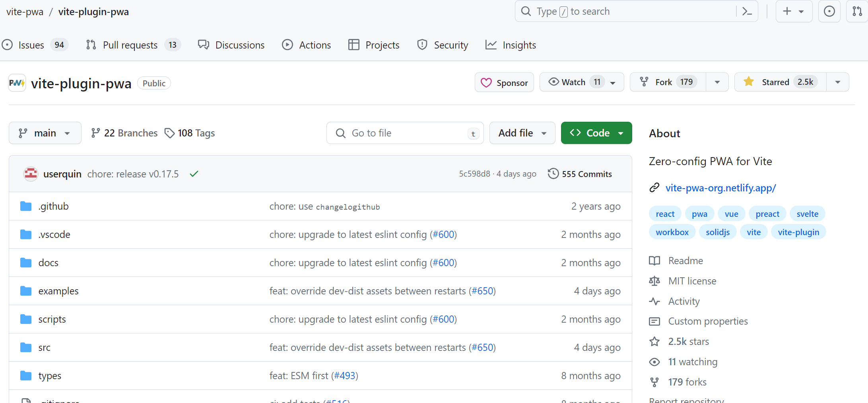Open the userquin author link

[x=62, y=174]
